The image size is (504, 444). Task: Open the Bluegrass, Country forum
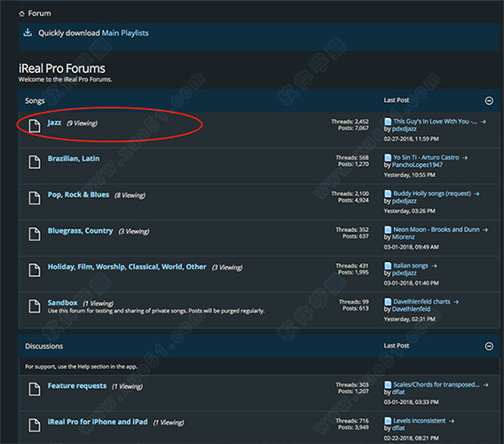click(81, 231)
